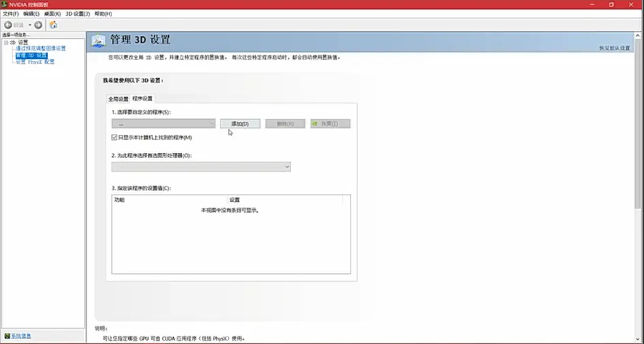Open the 编辑(E) menu
644x344 pixels.
coord(31,14)
